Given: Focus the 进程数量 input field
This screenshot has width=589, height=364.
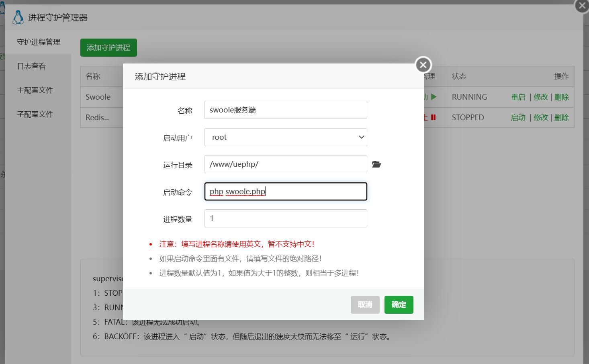Looking at the screenshot, I should tap(286, 218).
